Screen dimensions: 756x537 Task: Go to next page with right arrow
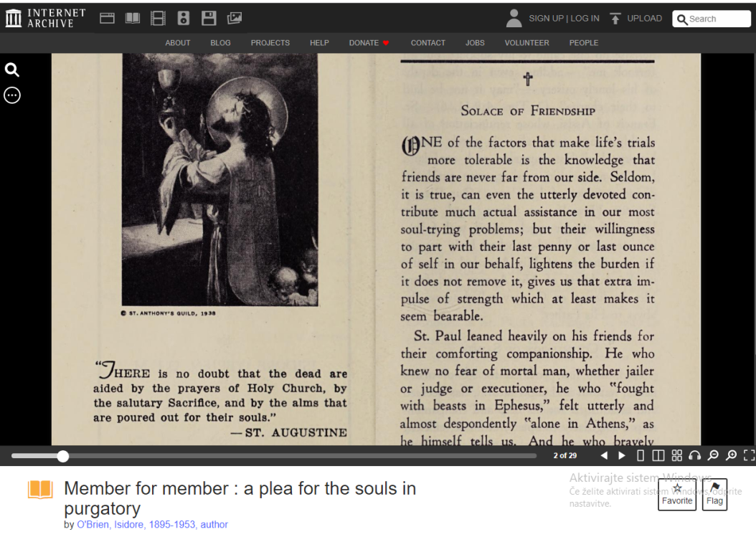coord(622,455)
